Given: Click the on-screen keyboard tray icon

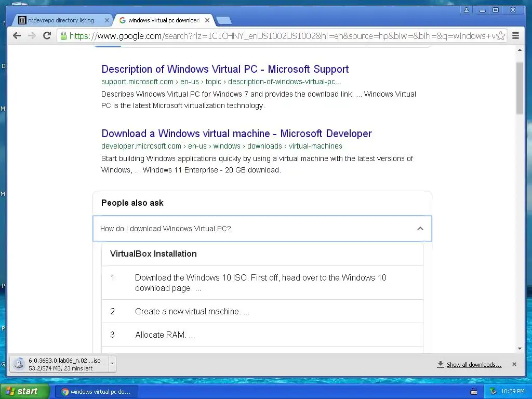Looking at the screenshot, I should (x=474, y=392).
